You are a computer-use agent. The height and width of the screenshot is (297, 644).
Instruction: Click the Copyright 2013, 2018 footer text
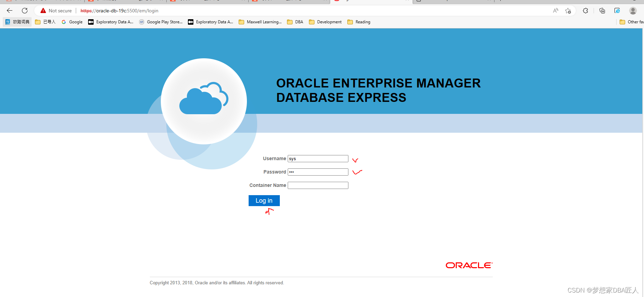coord(217,283)
